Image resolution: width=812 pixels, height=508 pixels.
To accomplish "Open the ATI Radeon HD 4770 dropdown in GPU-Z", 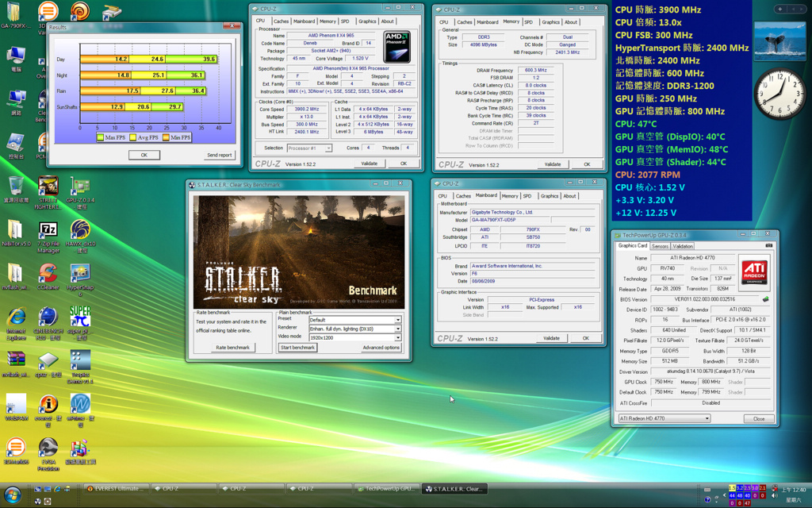I will point(664,418).
